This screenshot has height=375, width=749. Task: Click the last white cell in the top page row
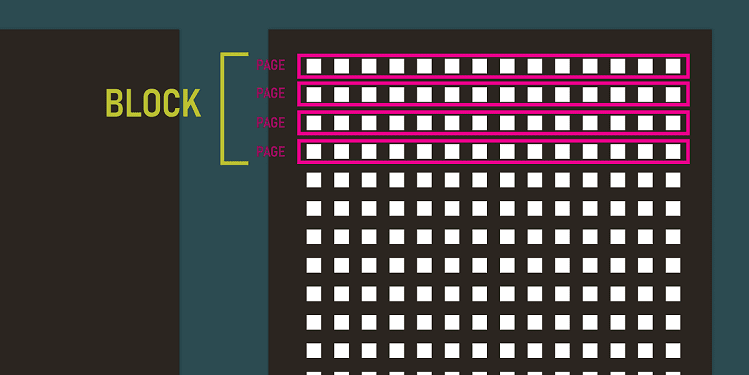pyautogui.click(x=673, y=66)
